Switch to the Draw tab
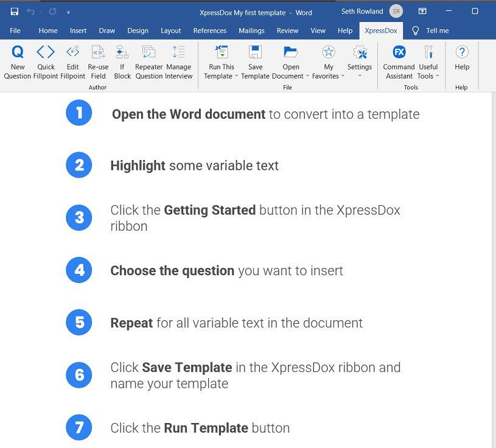496x448 pixels. pyautogui.click(x=107, y=30)
